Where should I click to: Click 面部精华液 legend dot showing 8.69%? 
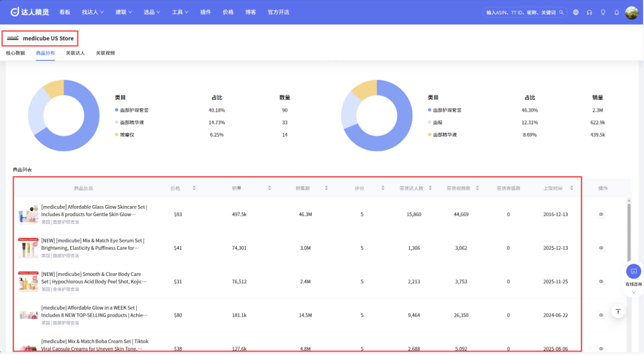[430, 135]
